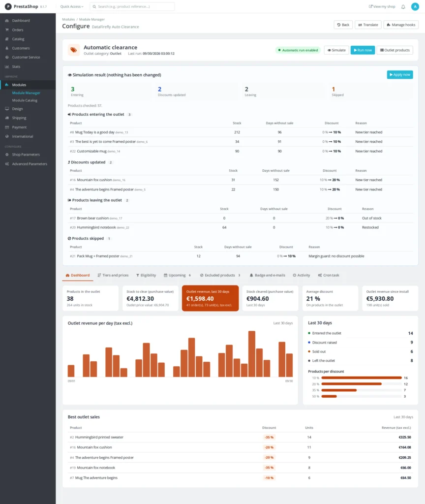The image size is (425, 504).
Task: Click the Payment card icon
Action: pos(7,127)
